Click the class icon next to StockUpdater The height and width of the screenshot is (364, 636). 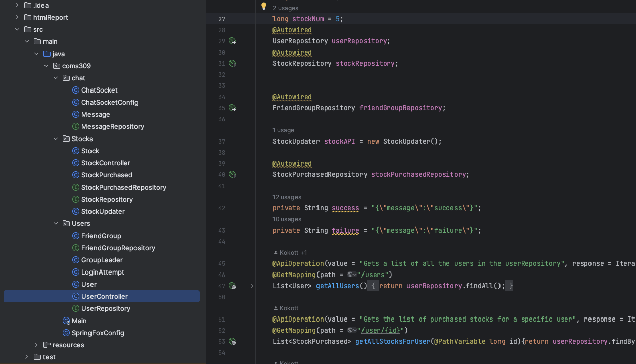(76, 211)
